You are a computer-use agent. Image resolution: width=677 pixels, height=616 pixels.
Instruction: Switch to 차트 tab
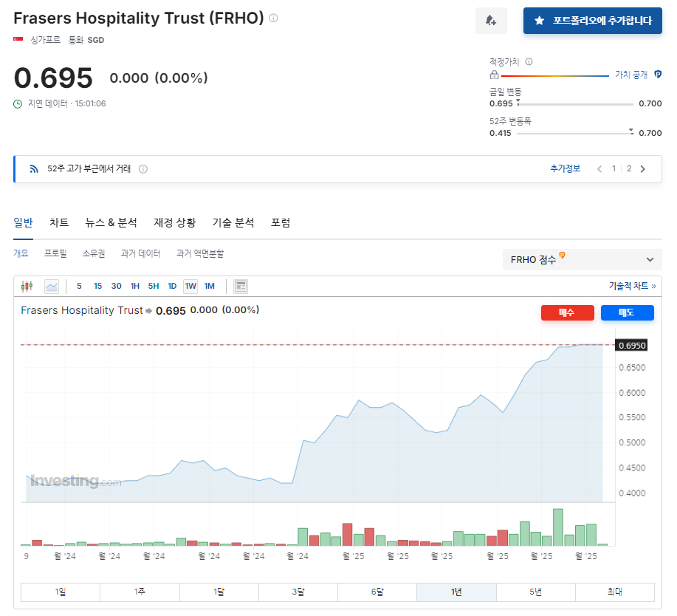59,222
